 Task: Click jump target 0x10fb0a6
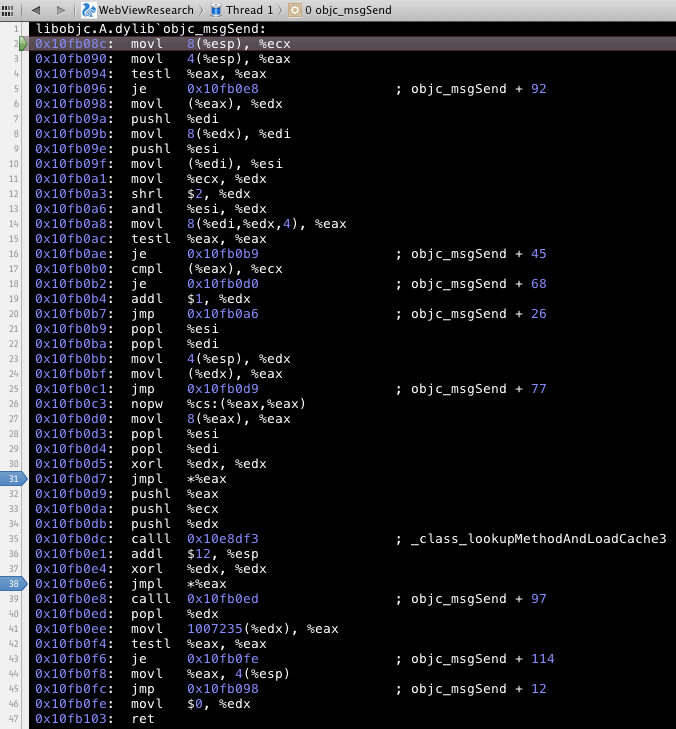[x=223, y=314]
